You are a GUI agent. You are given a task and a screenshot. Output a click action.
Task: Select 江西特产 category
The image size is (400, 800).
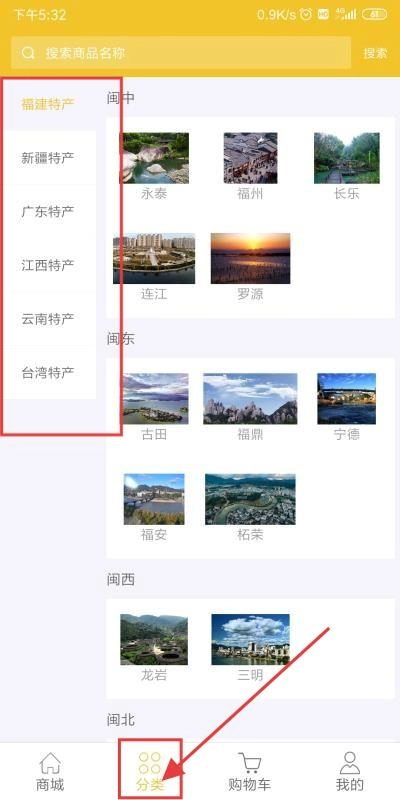[48, 265]
